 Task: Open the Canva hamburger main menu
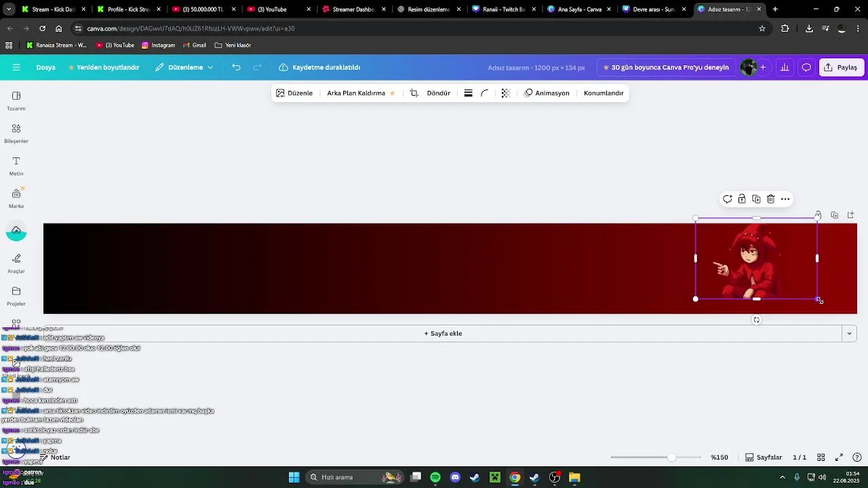[16, 67]
